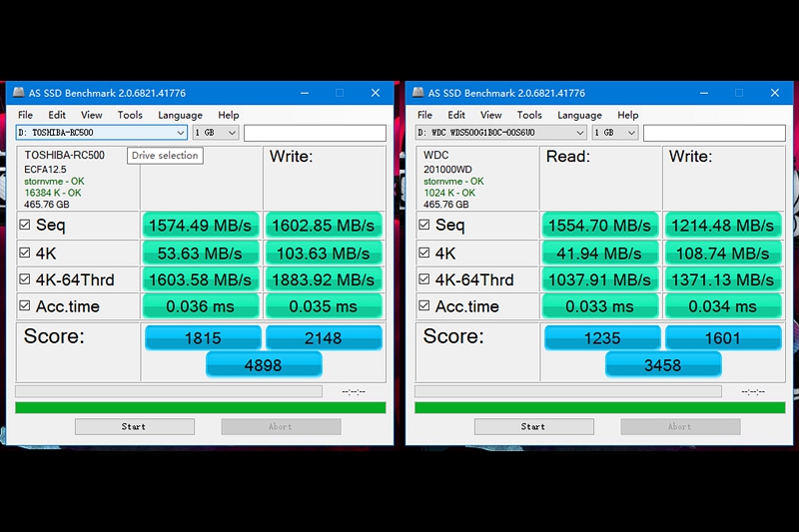This screenshot has width=799, height=532.
Task: Click the 0.036 ms access time result
Action: tap(201, 306)
